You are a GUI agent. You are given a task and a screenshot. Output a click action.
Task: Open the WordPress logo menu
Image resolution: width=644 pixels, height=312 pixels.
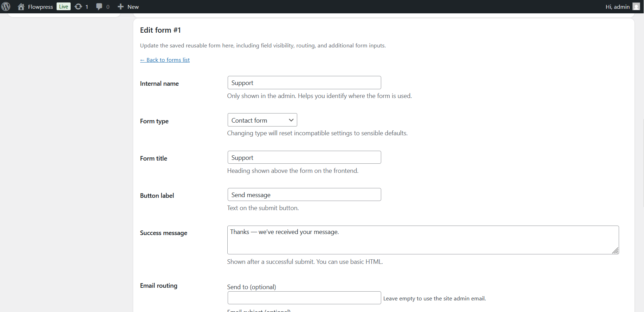[6, 7]
